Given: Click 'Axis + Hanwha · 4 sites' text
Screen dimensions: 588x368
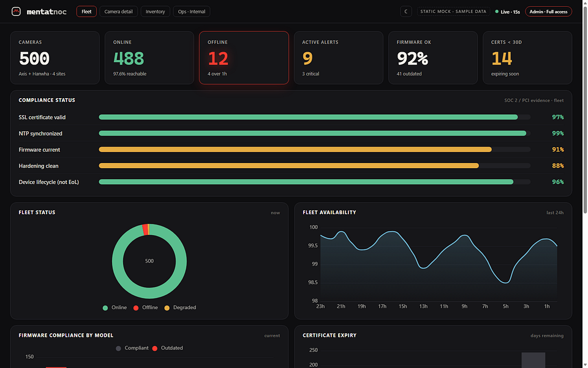Looking at the screenshot, I should 42,74.
